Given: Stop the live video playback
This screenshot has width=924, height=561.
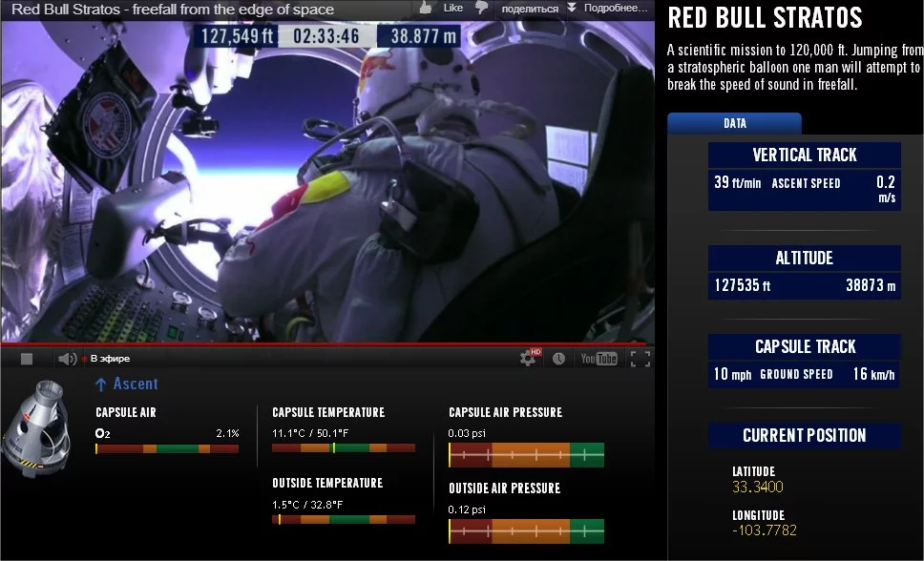Looking at the screenshot, I should pyautogui.click(x=27, y=359).
